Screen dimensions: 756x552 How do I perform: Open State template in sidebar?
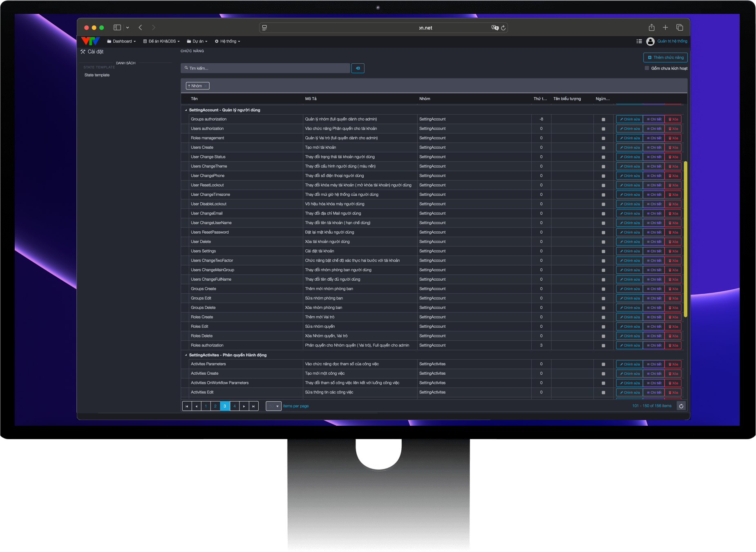[97, 75]
